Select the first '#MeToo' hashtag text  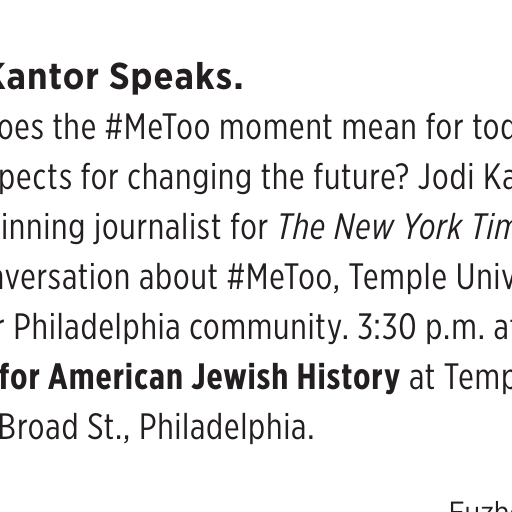pos(158,127)
